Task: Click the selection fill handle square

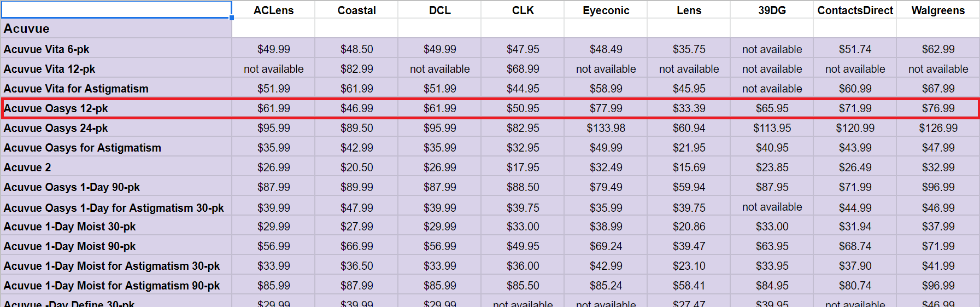Action: tap(232, 18)
